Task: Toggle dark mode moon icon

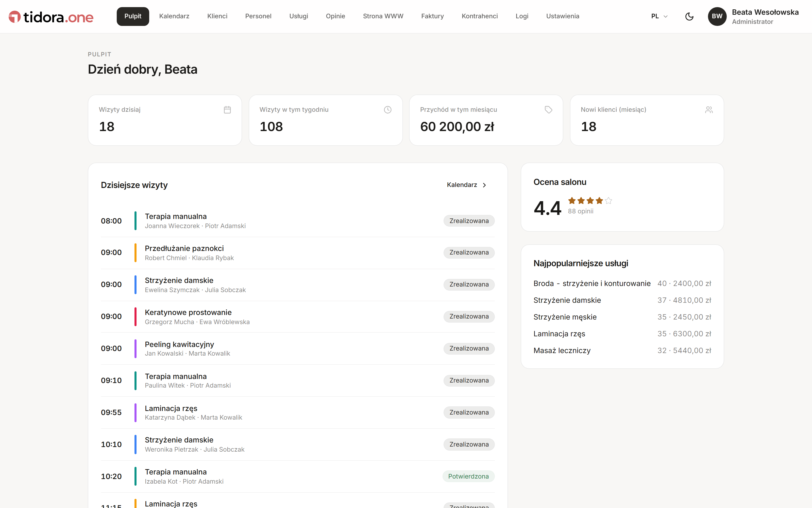Action: [x=689, y=17]
